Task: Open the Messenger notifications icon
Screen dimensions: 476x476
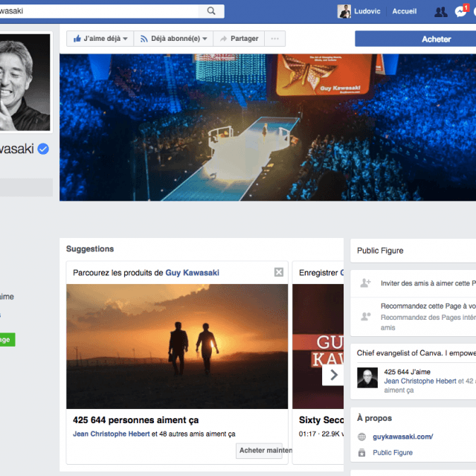Action: (460, 12)
